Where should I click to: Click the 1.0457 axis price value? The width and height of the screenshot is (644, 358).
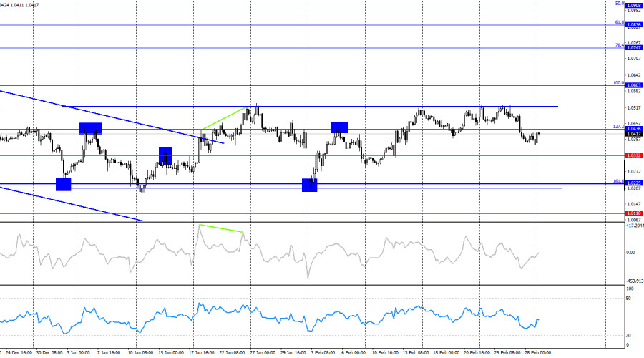tap(634, 123)
